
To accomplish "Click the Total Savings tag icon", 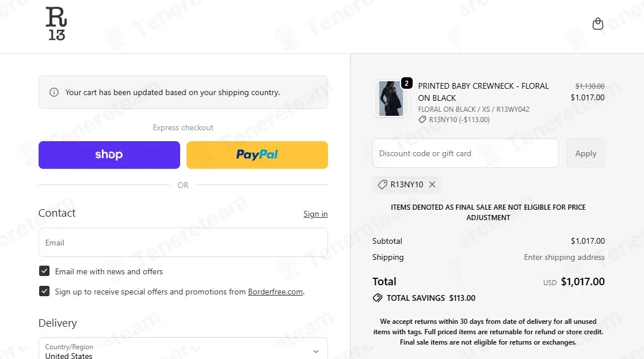I will [x=378, y=298].
